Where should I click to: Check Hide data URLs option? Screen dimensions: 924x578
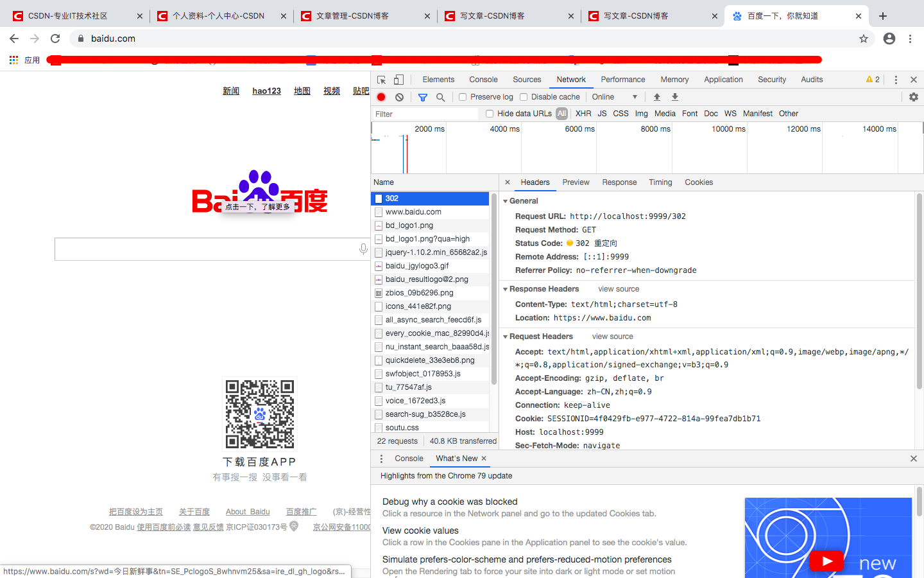pos(490,114)
